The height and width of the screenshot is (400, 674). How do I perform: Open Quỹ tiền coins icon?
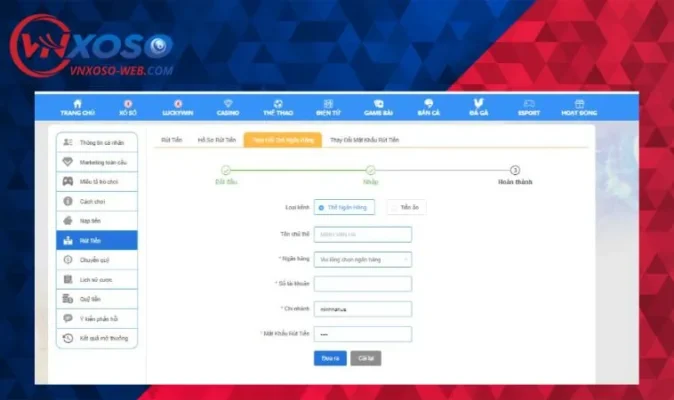[68, 299]
